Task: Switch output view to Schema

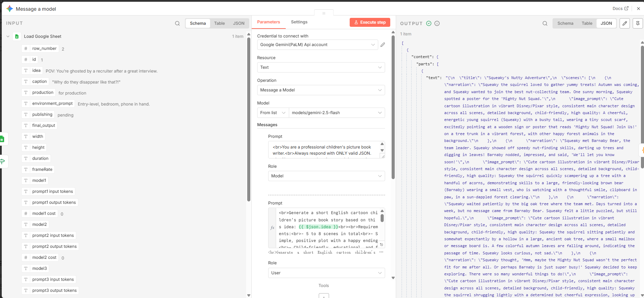Action: point(565,23)
